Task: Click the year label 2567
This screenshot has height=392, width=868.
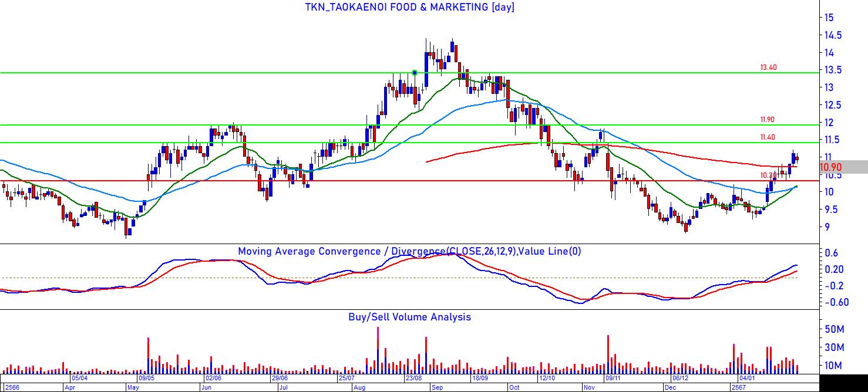Action: [738, 387]
